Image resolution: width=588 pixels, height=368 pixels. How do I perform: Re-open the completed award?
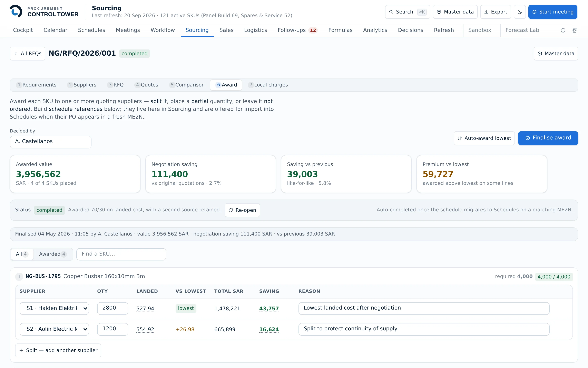pos(242,210)
